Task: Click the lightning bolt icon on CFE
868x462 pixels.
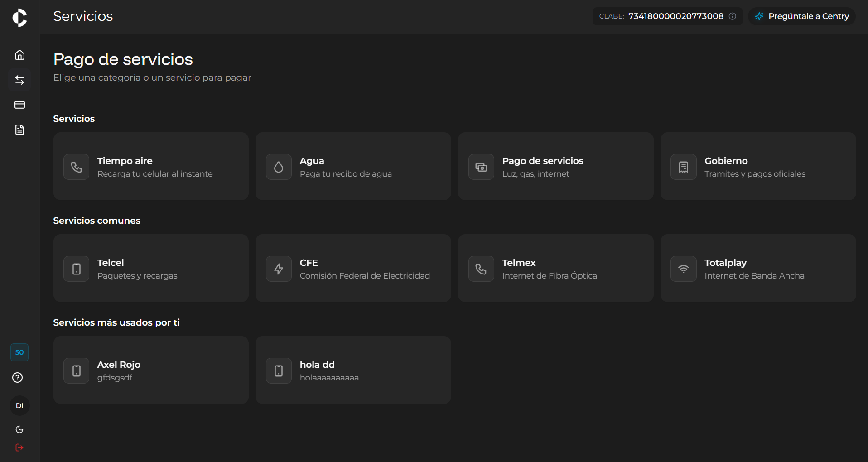Action: click(279, 269)
